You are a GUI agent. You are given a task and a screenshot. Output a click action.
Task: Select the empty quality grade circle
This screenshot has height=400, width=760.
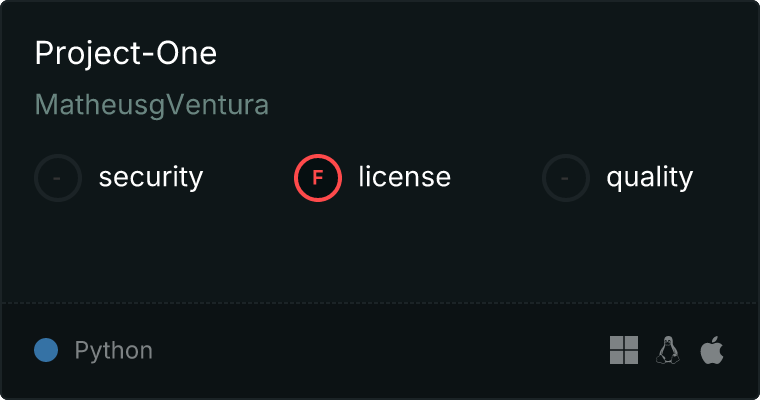566,178
